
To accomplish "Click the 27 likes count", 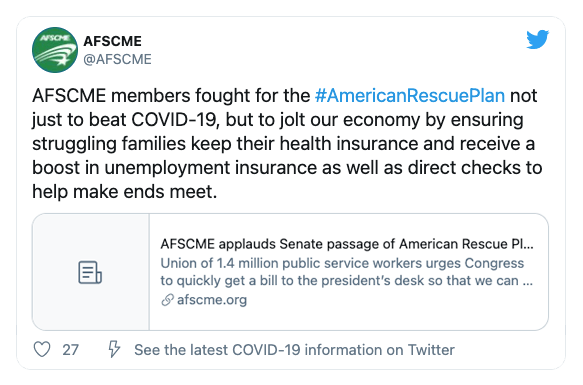I will click(70, 350).
